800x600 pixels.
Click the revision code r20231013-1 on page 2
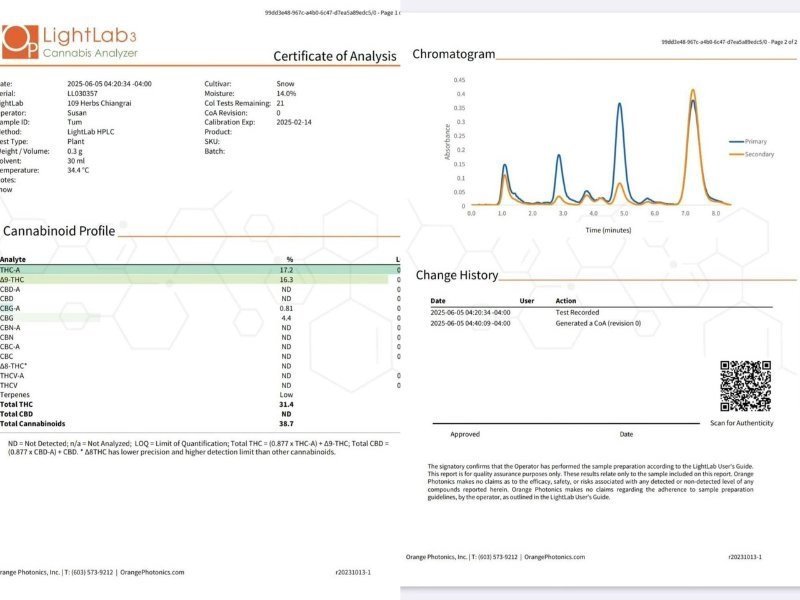coord(745,557)
